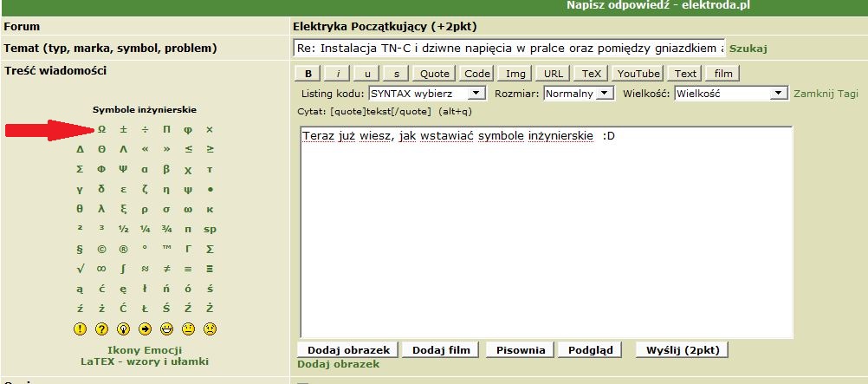The width and height of the screenshot is (868, 384).
Task: Insert the λ lambda symbol
Action: click(x=101, y=209)
